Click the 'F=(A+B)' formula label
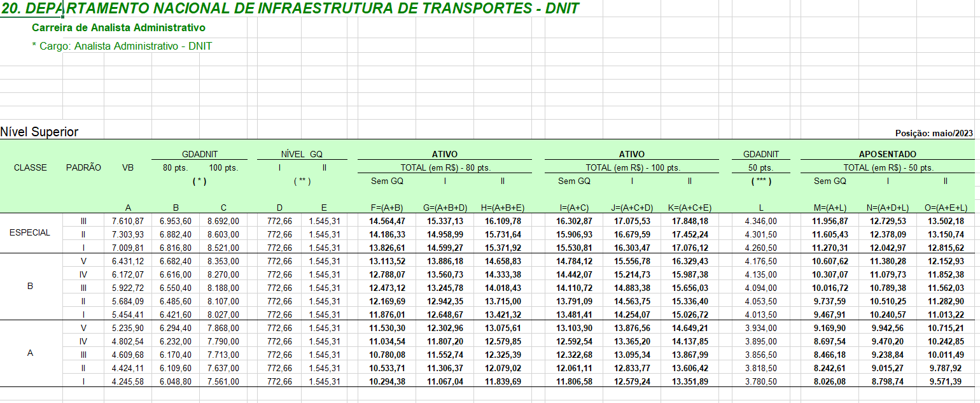This screenshot has width=980, height=403. tap(388, 208)
